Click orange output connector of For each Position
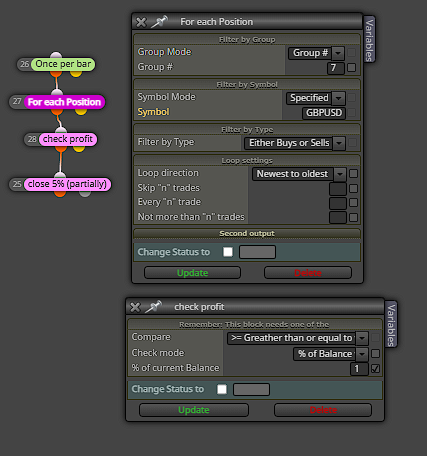427x456 pixels. (x=57, y=111)
